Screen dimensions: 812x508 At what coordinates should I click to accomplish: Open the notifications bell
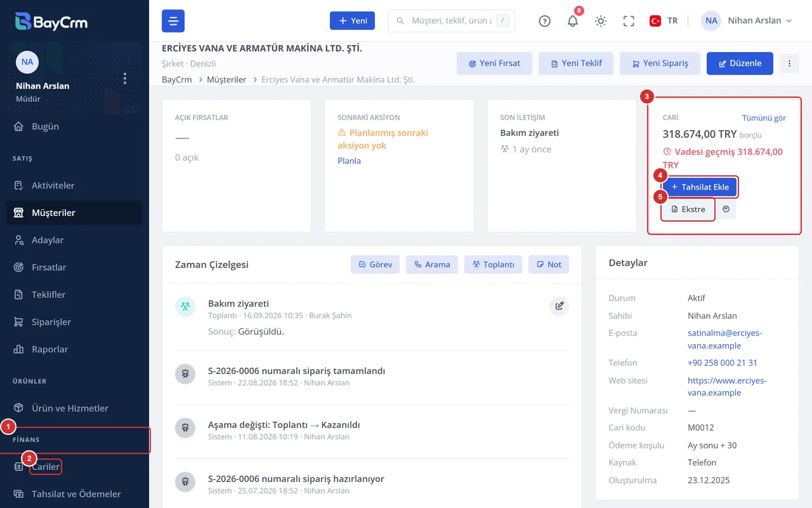pyautogui.click(x=573, y=21)
